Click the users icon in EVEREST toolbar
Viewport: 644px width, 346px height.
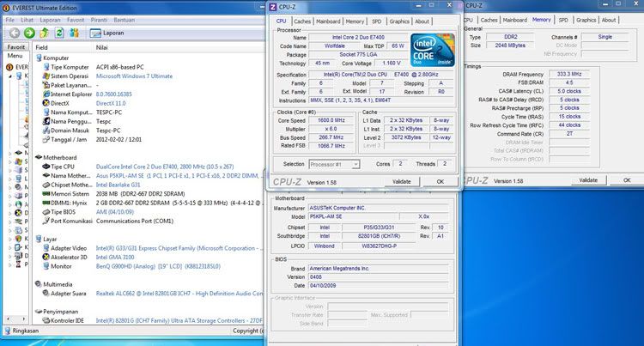point(75,33)
